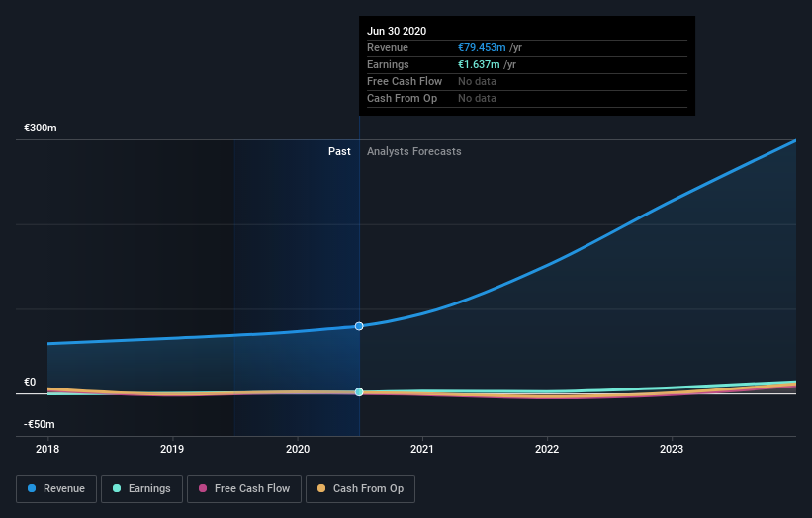Viewport: 812px width, 518px height.
Task: Click the 2022 x-axis label
Action: coord(547,449)
